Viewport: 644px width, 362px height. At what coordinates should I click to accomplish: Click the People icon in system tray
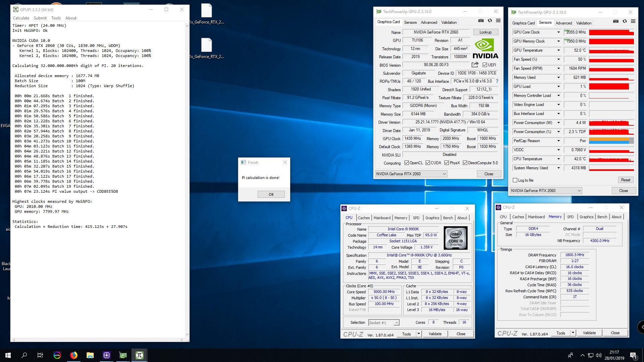tap(570, 355)
